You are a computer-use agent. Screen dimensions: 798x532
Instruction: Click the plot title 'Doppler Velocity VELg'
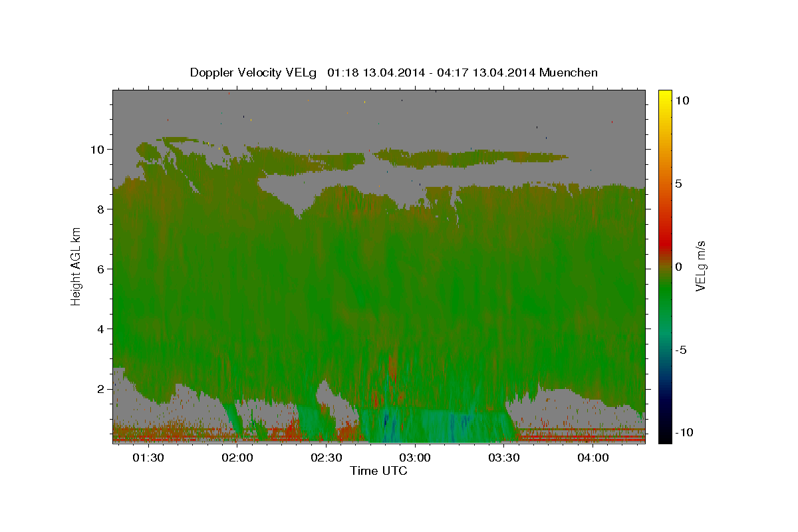point(254,72)
